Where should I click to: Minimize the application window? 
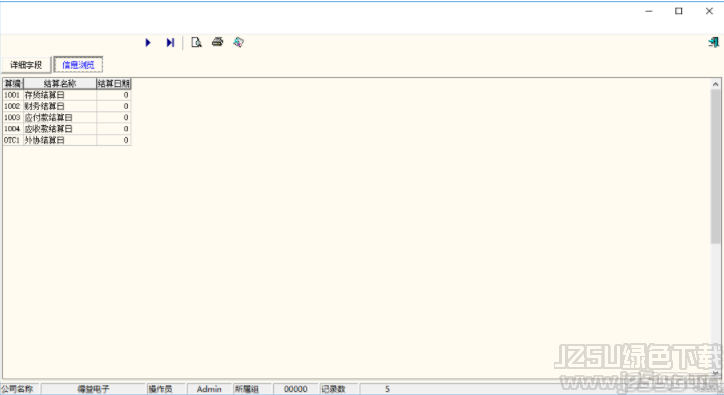point(649,11)
